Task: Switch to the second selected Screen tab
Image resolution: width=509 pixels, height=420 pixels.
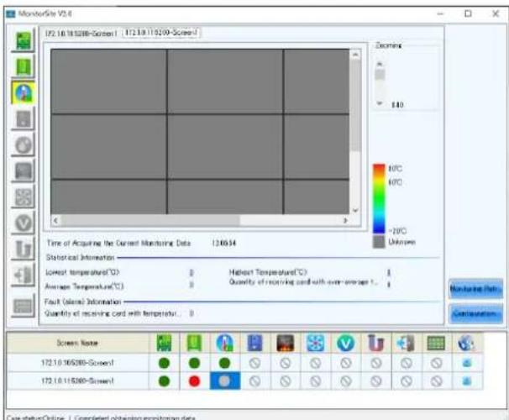Action: coord(161,33)
